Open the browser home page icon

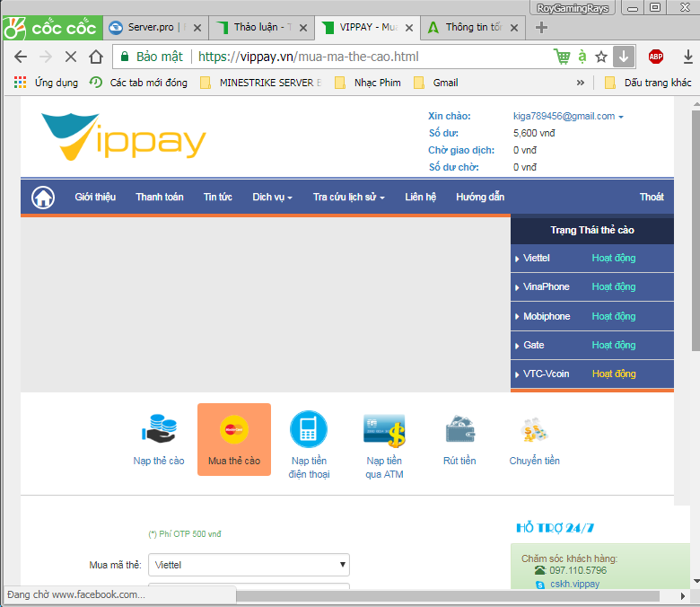point(95,57)
